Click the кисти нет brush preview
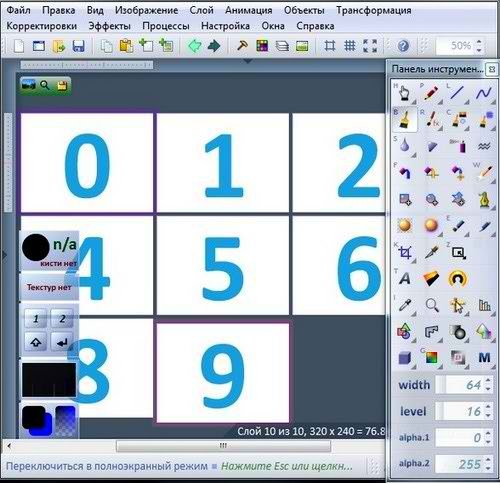The height and width of the screenshot is (483, 500). coord(49,251)
